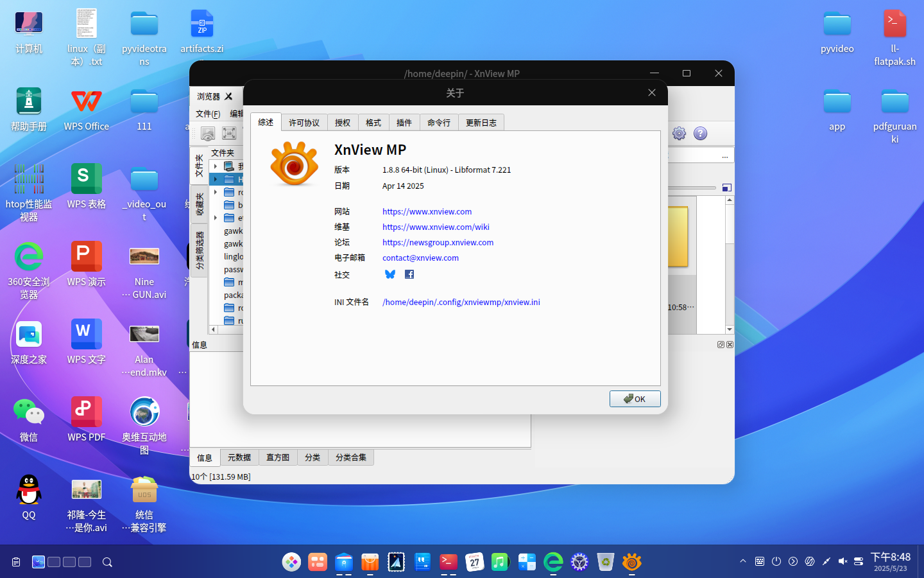924x578 pixels.
Task: Open the Bluesky butterfly social link
Action: tap(390, 274)
